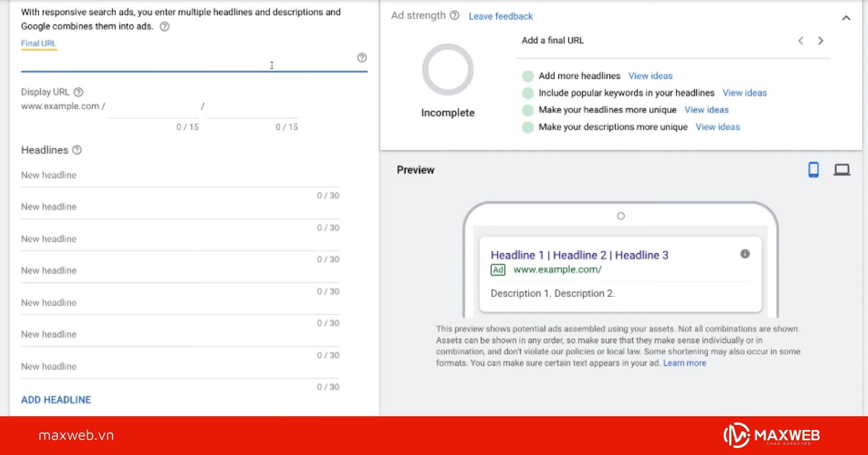This screenshot has width=868, height=455.
Task: Click help icon after responsive ads description
Action: pyautogui.click(x=165, y=27)
